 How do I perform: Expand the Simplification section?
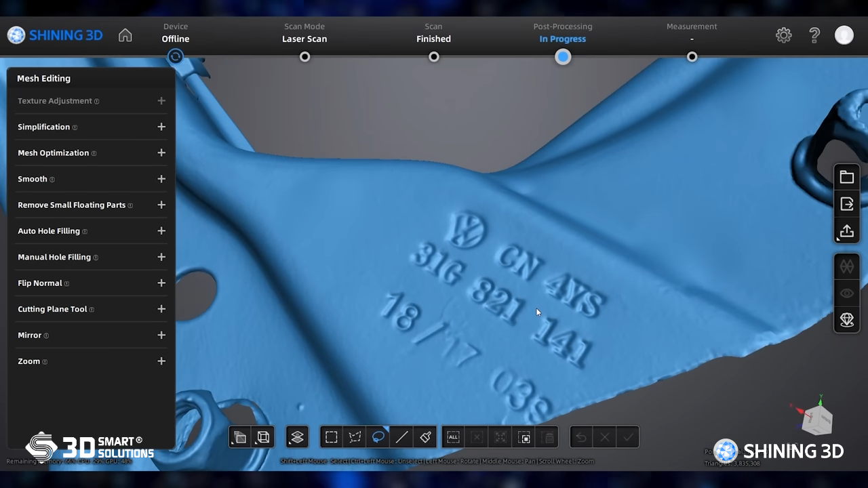161,127
